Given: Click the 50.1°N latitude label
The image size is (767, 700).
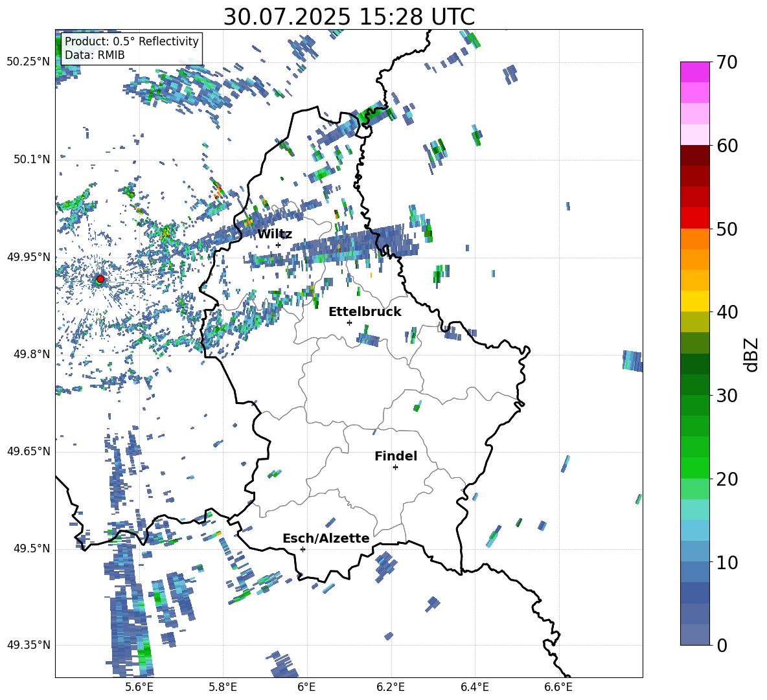Looking at the screenshot, I should [x=31, y=159].
